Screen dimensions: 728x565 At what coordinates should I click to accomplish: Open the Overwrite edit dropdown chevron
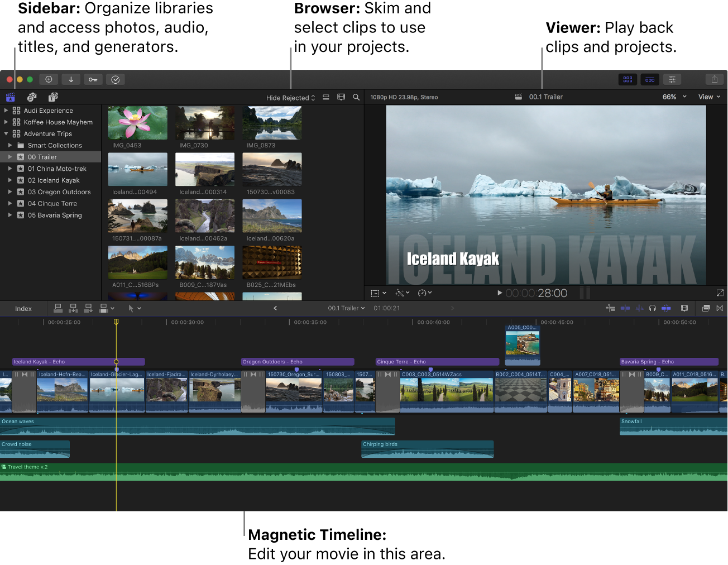pyautogui.click(x=113, y=308)
